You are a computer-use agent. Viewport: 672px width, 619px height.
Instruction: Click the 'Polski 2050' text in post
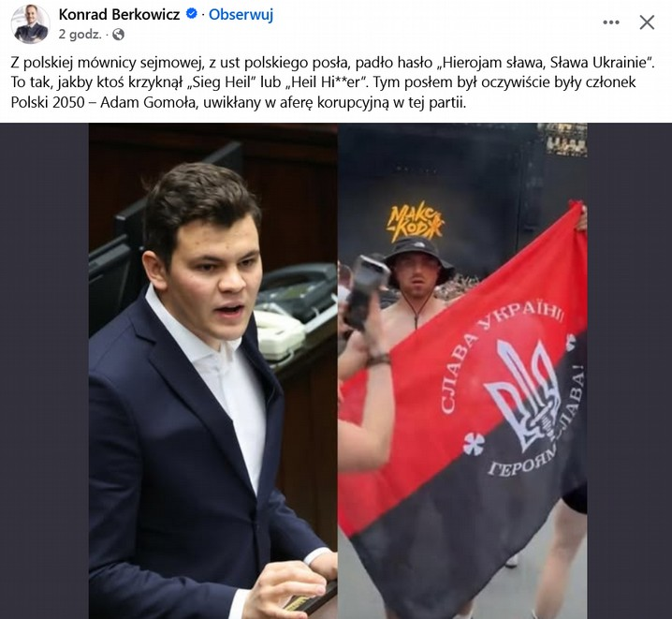coord(48,103)
